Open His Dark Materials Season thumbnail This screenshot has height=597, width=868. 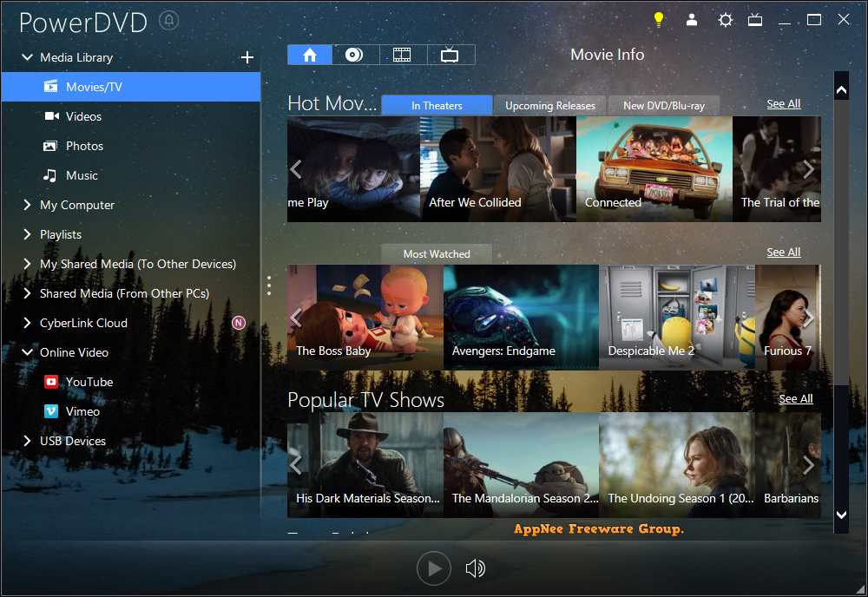point(365,465)
